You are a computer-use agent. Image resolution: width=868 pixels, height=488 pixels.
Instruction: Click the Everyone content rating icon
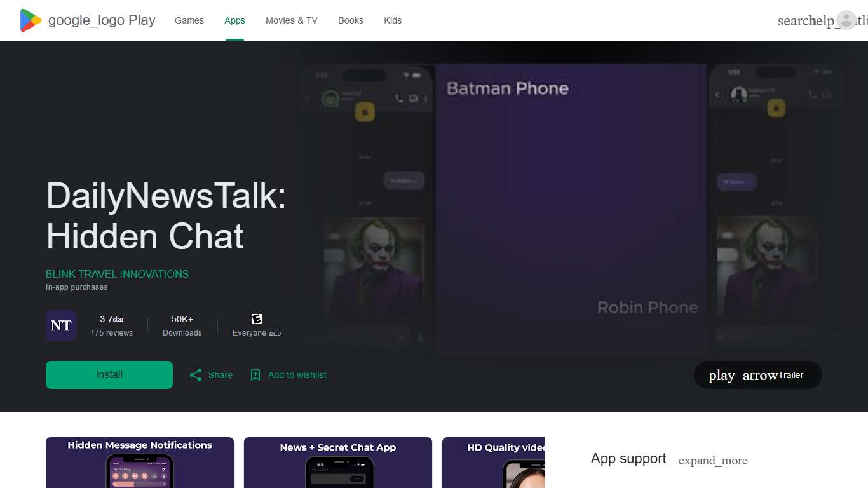tap(257, 318)
